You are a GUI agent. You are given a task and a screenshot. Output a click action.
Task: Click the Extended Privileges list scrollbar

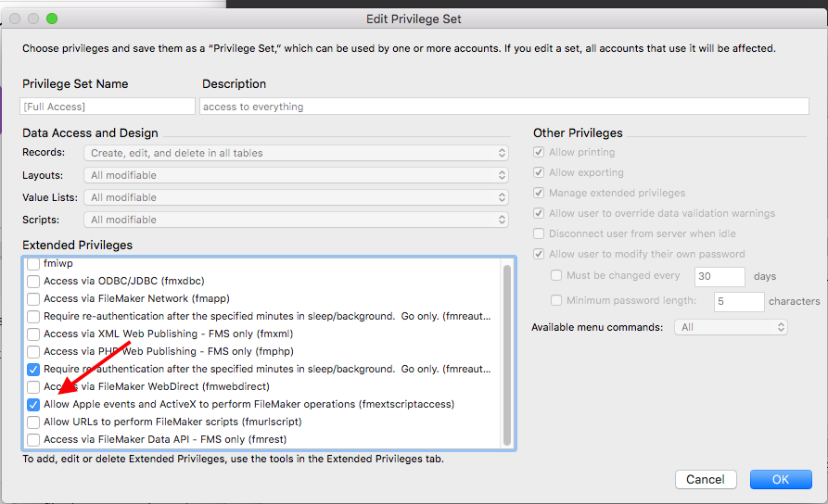point(507,355)
